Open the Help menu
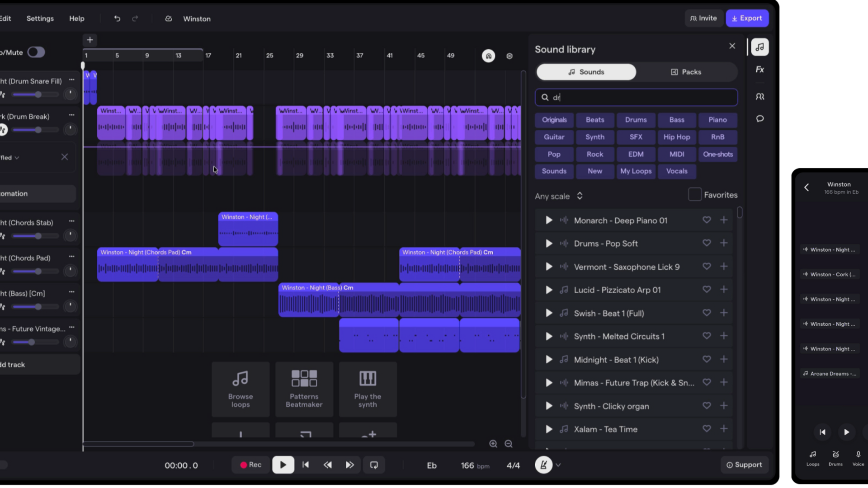Viewport: 868px width, 488px height. coord(76,19)
